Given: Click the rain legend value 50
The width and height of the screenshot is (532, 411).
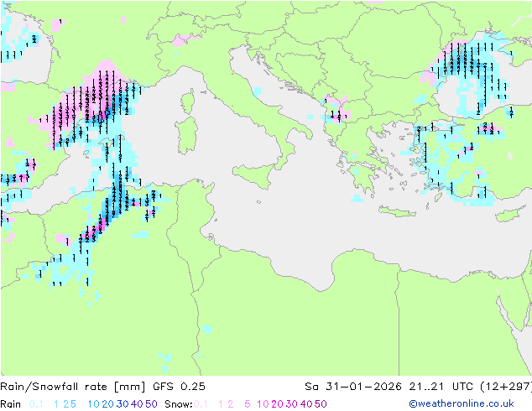Looking at the screenshot, I should click(x=151, y=404).
